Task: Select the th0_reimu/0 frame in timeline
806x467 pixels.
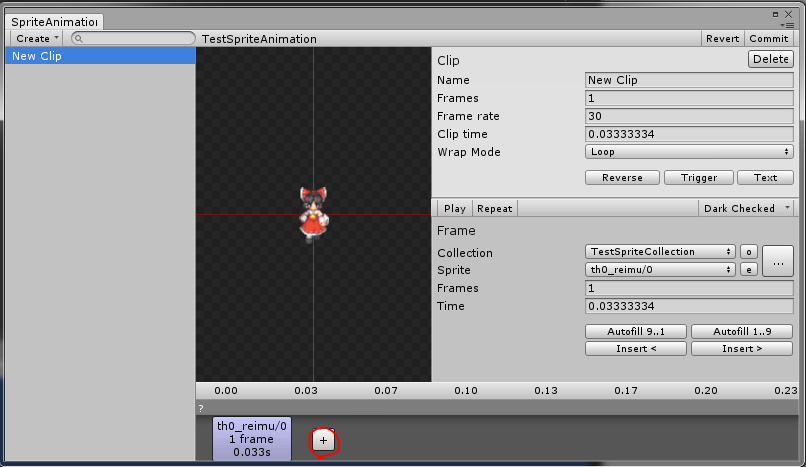Action: tap(252, 439)
